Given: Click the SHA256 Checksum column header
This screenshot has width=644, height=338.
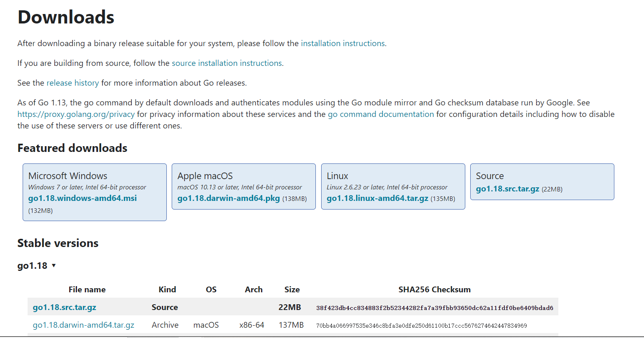Looking at the screenshot, I should click(x=434, y=290).
